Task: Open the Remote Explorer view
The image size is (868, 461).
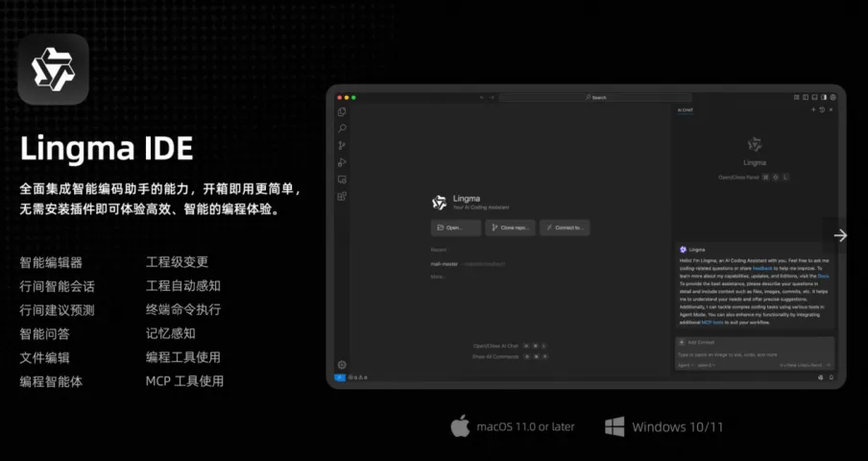Action: (x=342, y=180)
